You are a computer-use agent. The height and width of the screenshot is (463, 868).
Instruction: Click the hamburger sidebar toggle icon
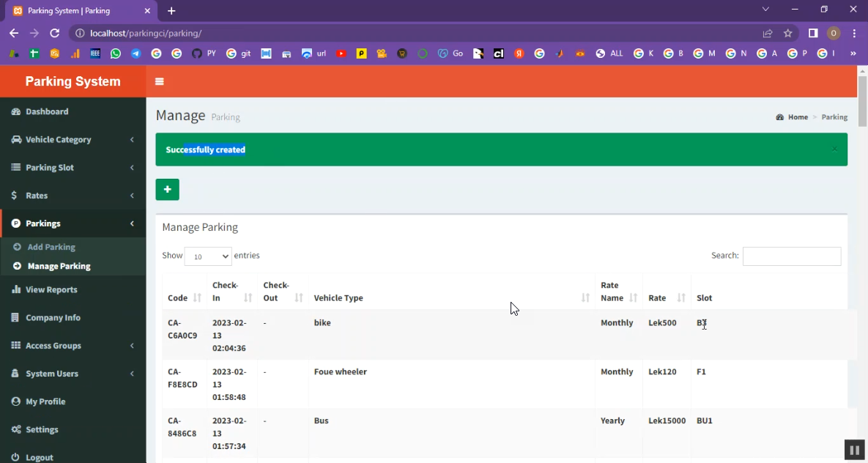[x=160, y=81]
